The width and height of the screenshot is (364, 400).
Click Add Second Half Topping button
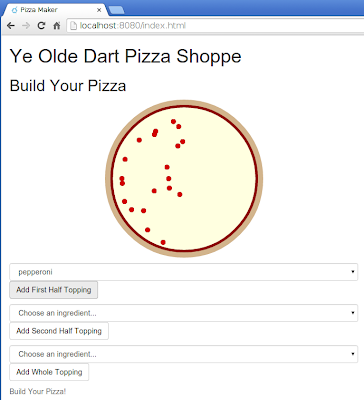59,331
